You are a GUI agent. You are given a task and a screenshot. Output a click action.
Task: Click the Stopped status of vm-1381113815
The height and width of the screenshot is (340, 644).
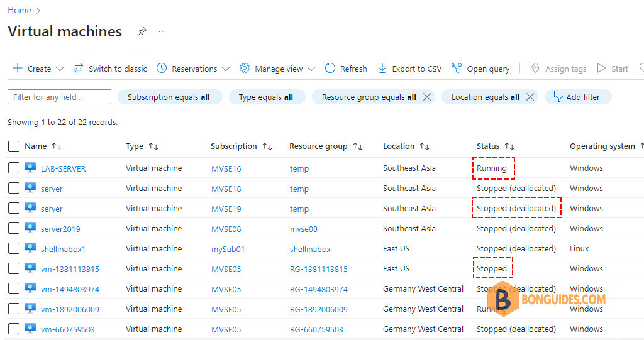[x=492, y=269]
